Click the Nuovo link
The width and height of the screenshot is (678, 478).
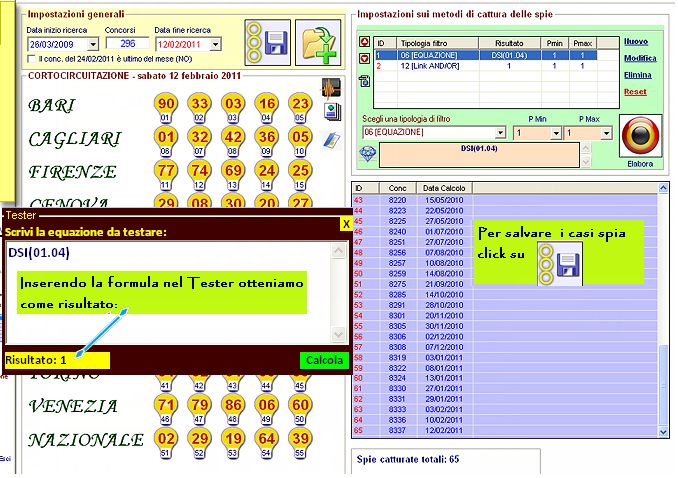click(x=636, y=41)
